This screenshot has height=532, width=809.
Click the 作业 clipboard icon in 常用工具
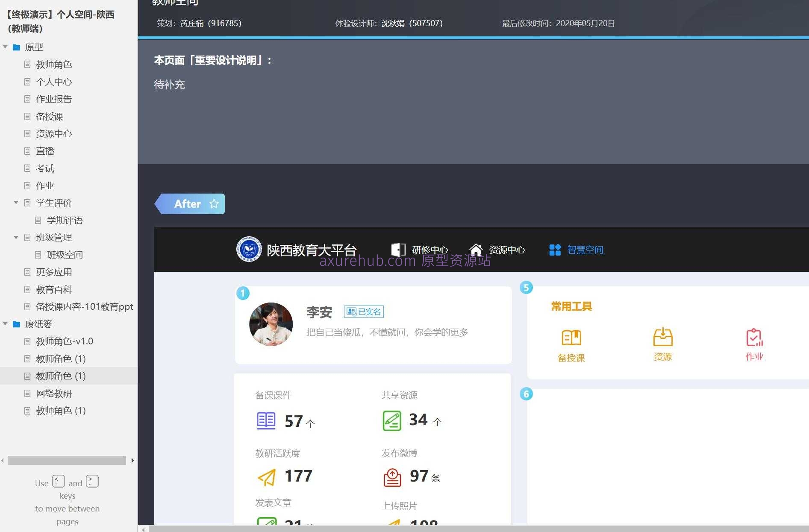754,337
